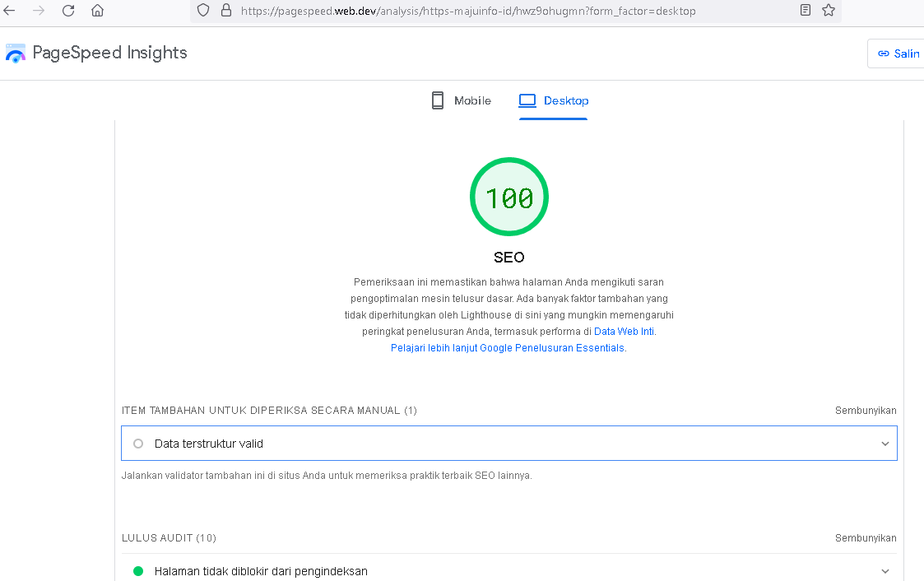Switch to the Mobile tab
The image size is (924, 581).
462,101
